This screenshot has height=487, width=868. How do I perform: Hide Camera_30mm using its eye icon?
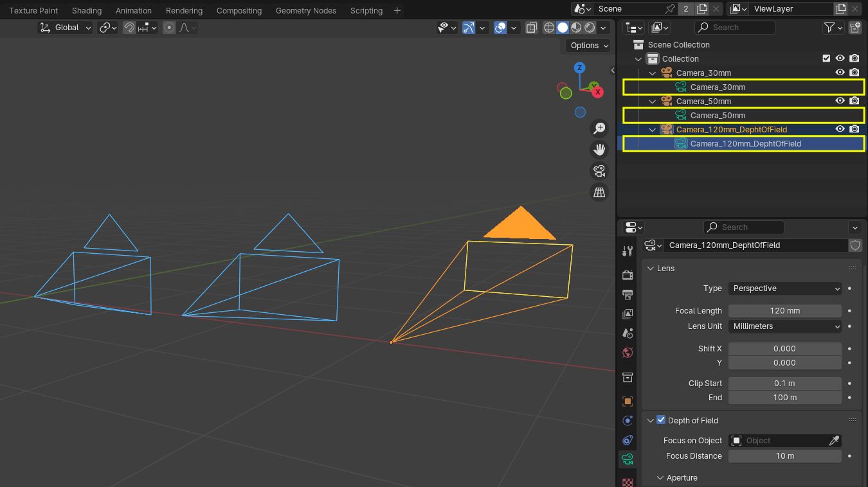(x=840, y=72)
